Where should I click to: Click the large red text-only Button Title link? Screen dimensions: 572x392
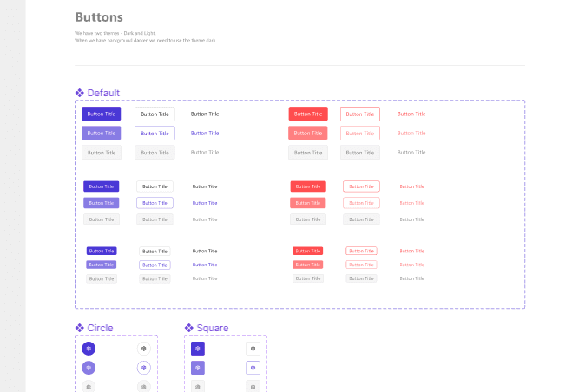click(411, 114)
